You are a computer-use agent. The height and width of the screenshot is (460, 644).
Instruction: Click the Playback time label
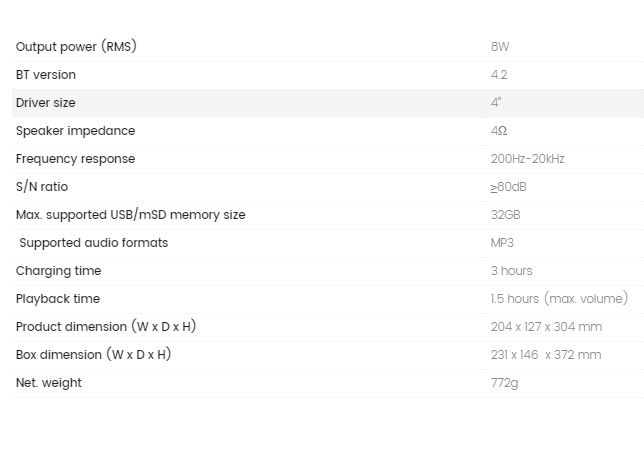58,299
